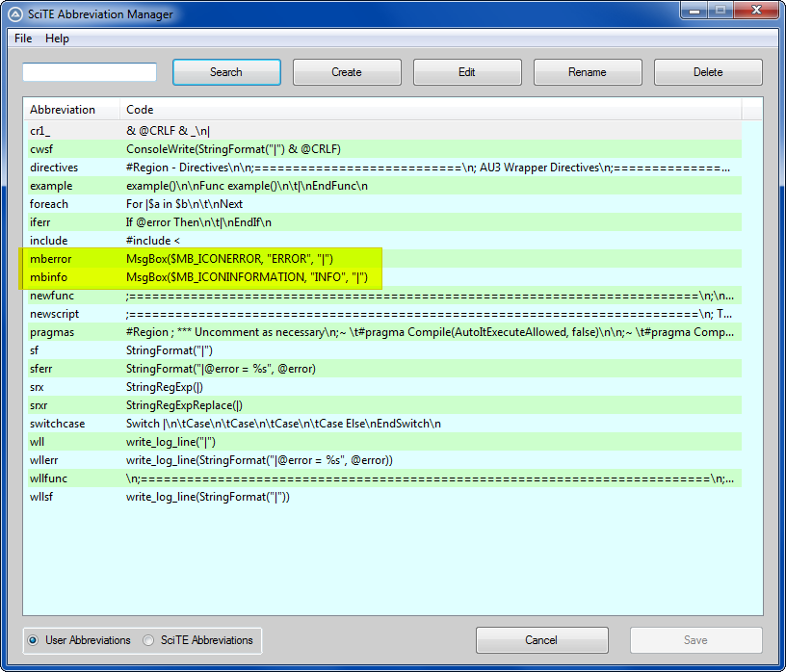The width and height of the screenshot is (786, 672).
Task: Minimize the Abbreviation Manager window
Action: pos(694,10)
